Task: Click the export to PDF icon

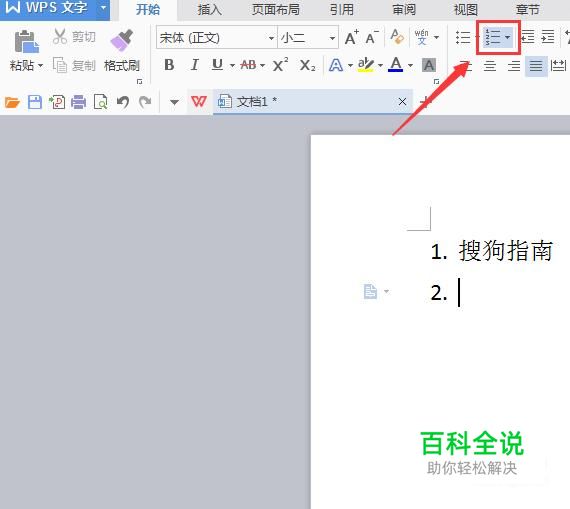Action: coord(57,102)
